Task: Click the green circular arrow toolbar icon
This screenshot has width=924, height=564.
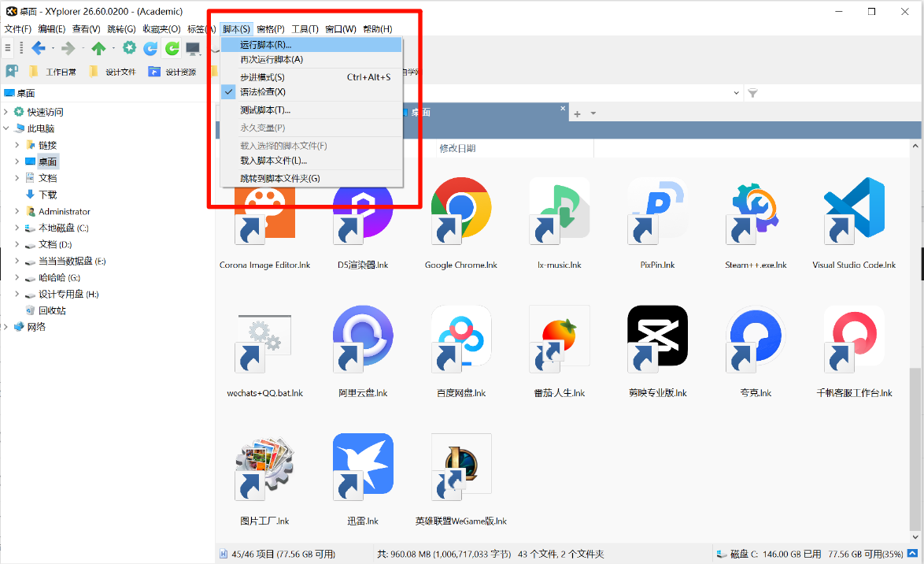Action: (172, 48)
